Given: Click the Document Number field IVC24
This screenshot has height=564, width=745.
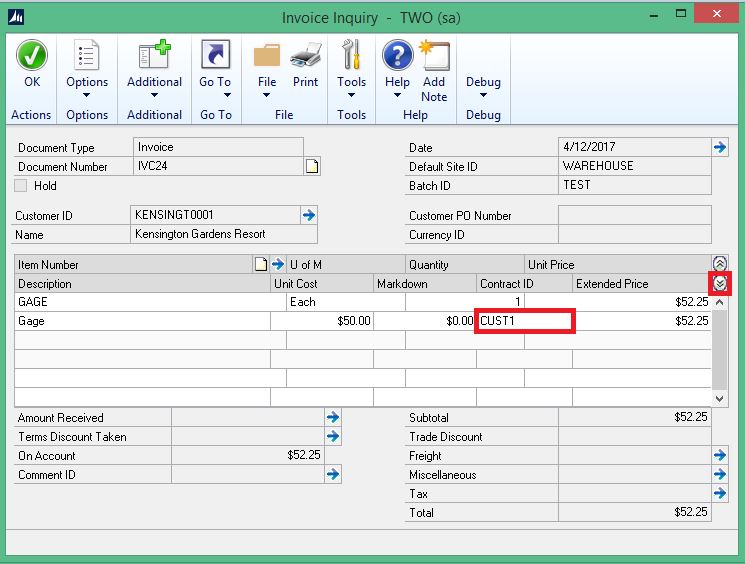Looking at the screenshot, I should click(219, 166).
